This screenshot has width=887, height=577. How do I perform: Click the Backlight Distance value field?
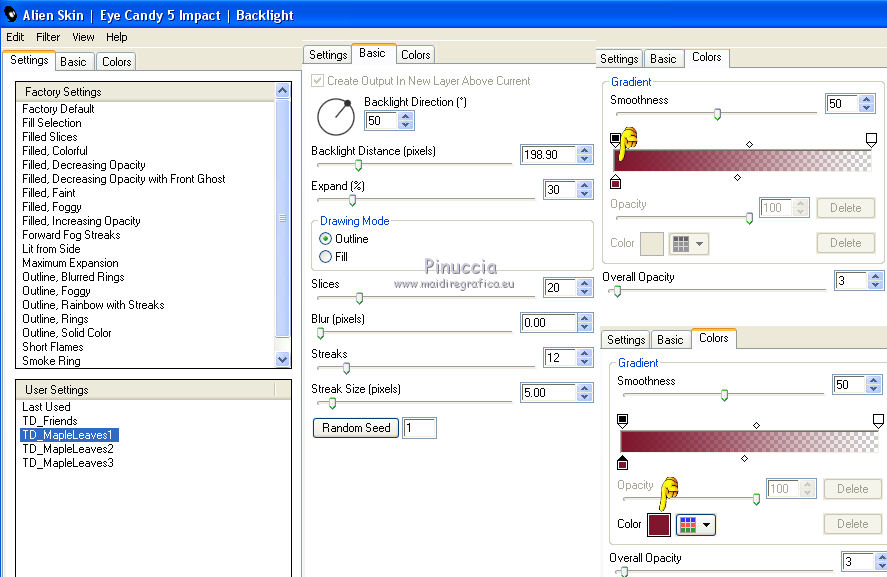(x=548, y=154)
